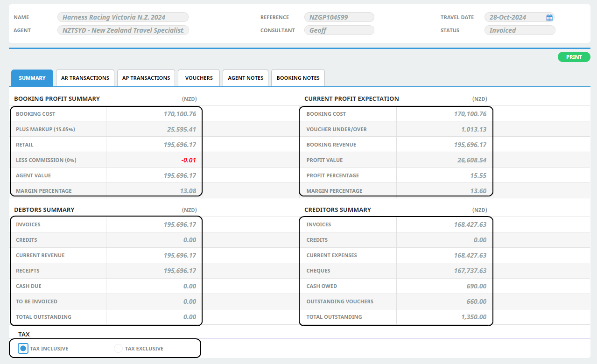Switch to the Summary tab
Screen dimensions: 597x364
[32, 78]
